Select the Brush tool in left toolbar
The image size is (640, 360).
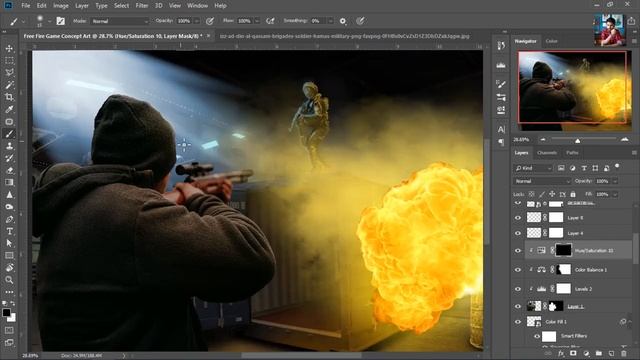[9, 134]
